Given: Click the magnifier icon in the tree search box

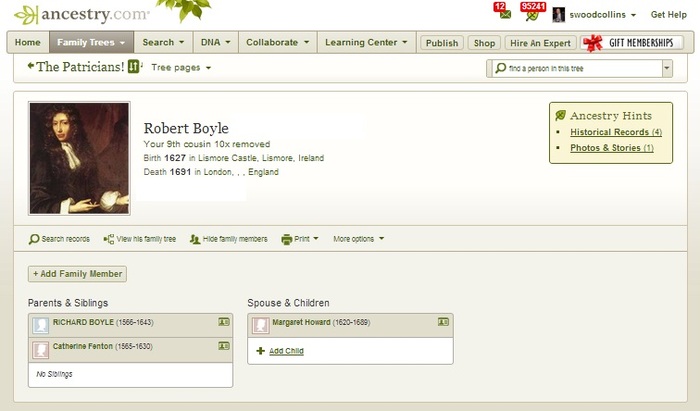Looking at the screenshot, I should pos(501,68).
